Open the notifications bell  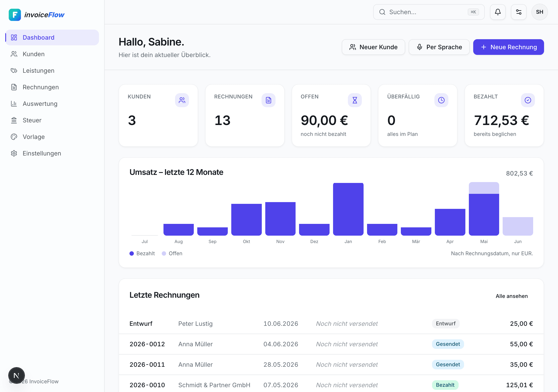(x=497, y=12)
